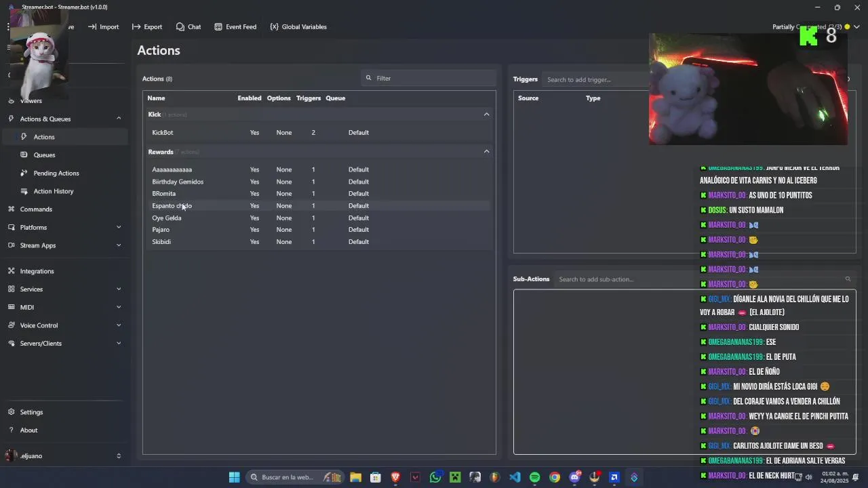Open Settings via the gear icon

pos(11,412)
